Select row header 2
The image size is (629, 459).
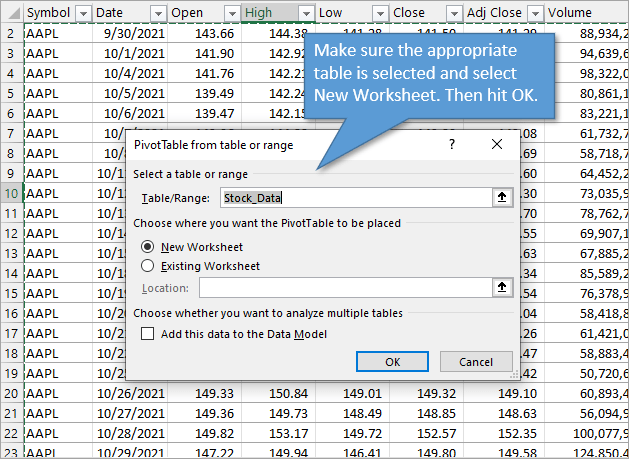(10, 33)
